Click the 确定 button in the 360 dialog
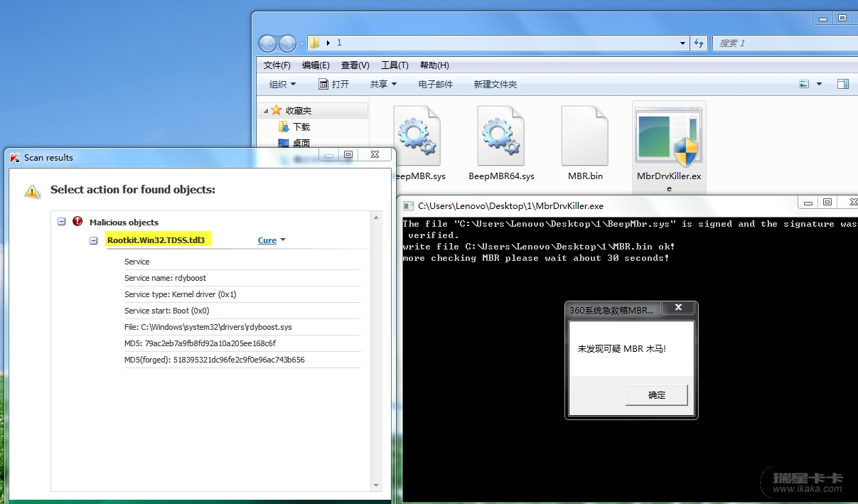This screenshot has height=504, width=858. 657,395
